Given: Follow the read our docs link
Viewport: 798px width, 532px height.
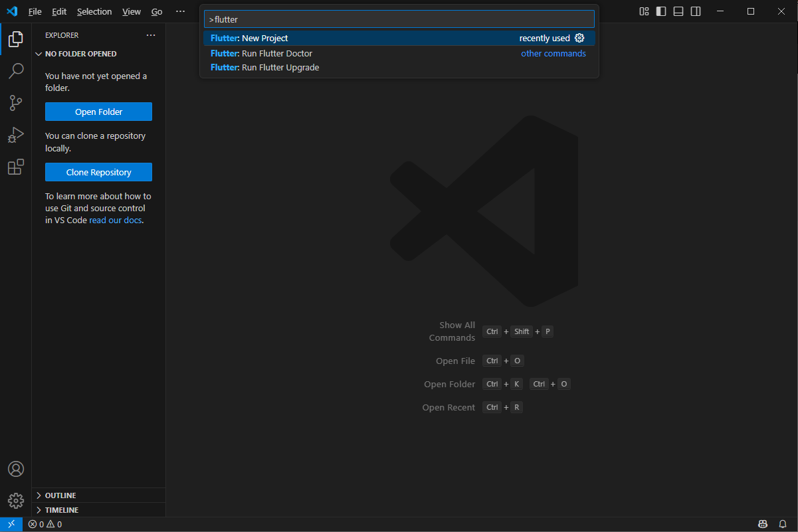Looking at the screenshot, I should (115, 220).
